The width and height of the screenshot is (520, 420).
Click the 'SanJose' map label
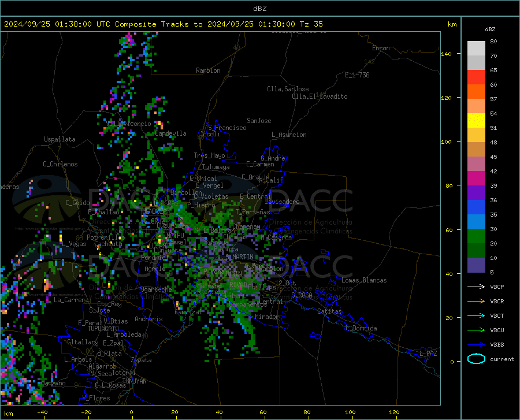pyautogui.click(x=259, y=121)
